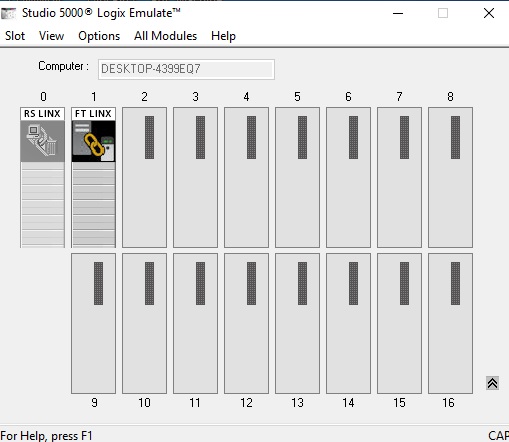Screen dimensions: 509x442
Task: Click the empty chassis slot 2
Action: 144,177
